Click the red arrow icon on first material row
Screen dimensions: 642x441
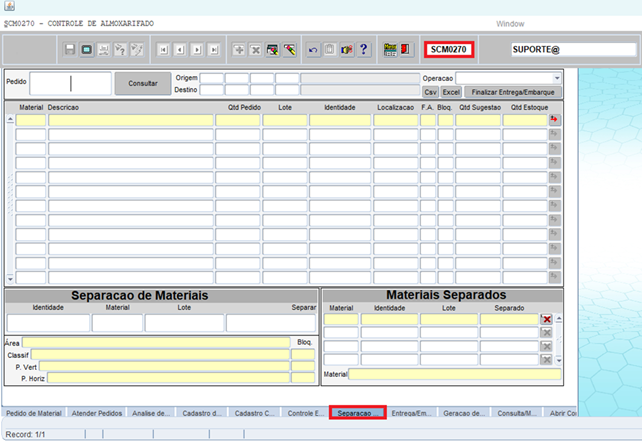click(554, 120)
